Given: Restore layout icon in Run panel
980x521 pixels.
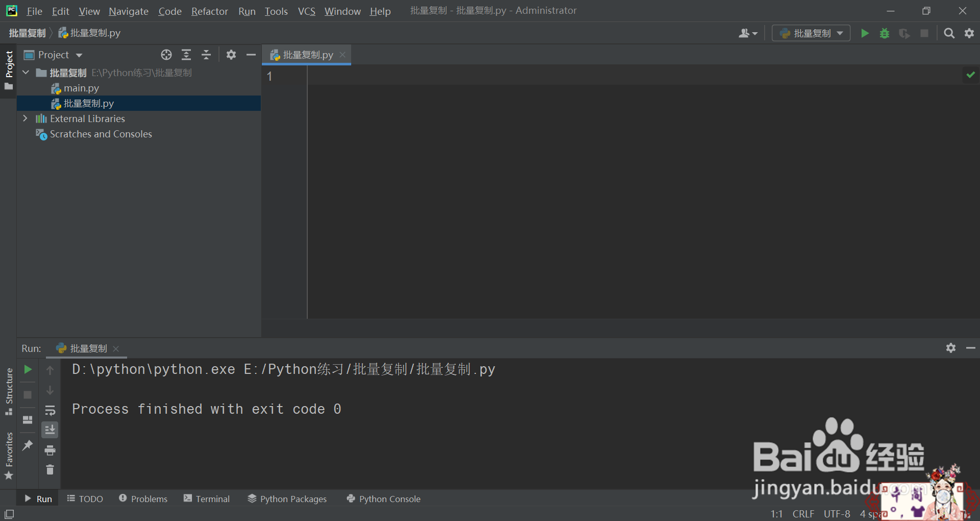Looking at the screenshot, I should (x=28, y=420).
